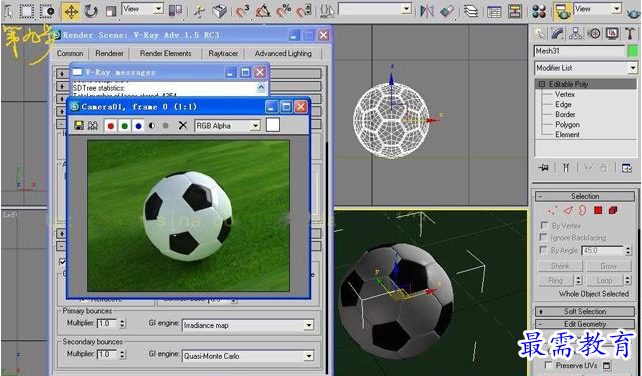Switch to the Utilities command panel
Screen dimensions: 642x376
click(x=630, y=34)
